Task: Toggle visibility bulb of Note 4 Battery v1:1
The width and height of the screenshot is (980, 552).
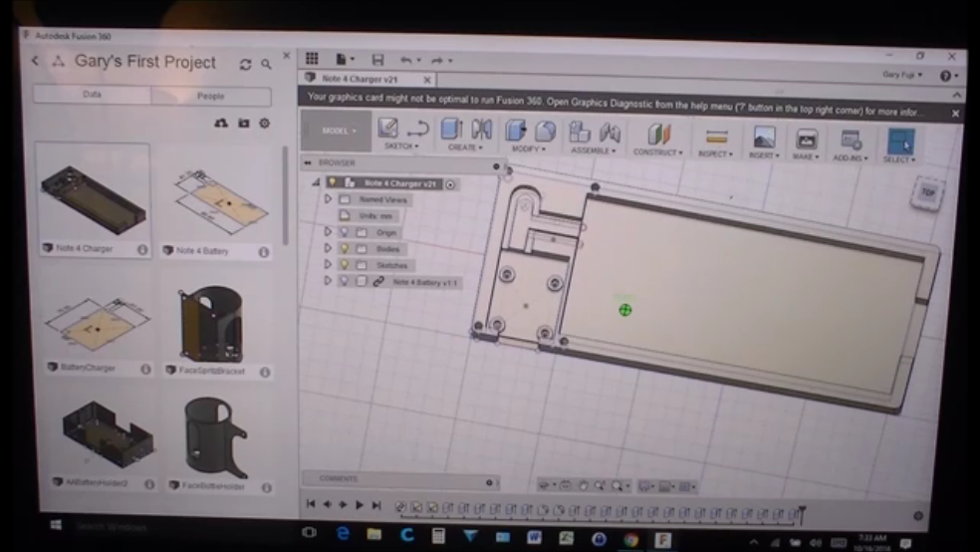Action: point(345,281)
